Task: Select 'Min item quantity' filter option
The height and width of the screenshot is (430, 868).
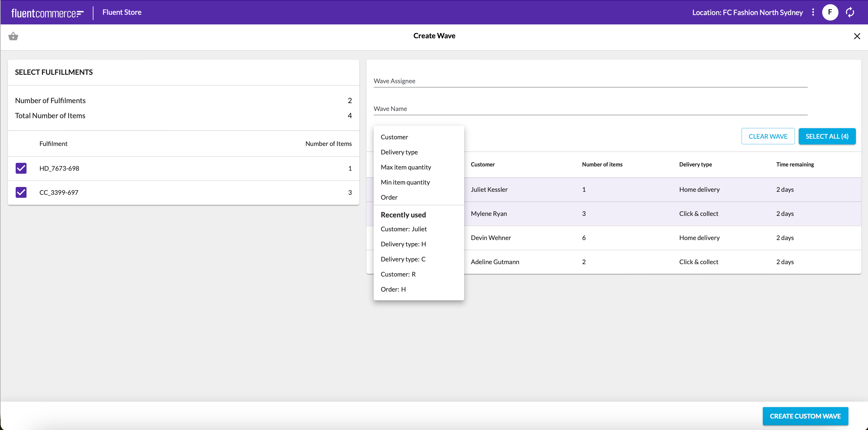Action: pos(405,182)
